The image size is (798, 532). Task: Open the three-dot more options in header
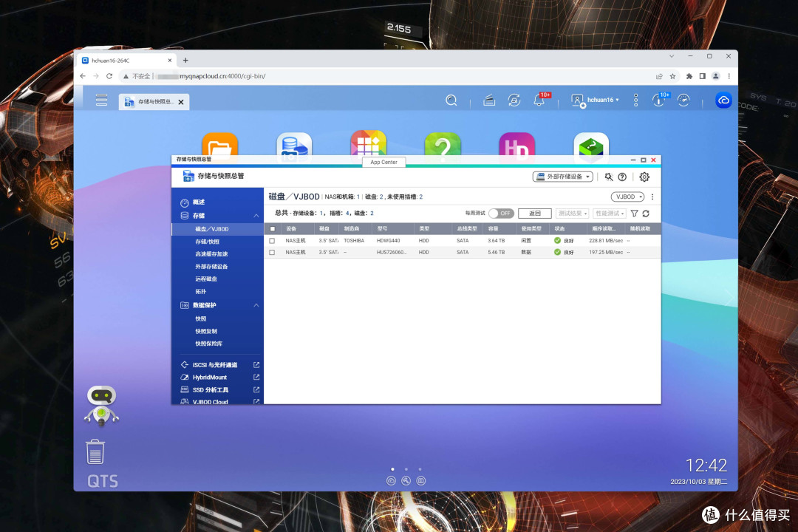pos(635,100)
